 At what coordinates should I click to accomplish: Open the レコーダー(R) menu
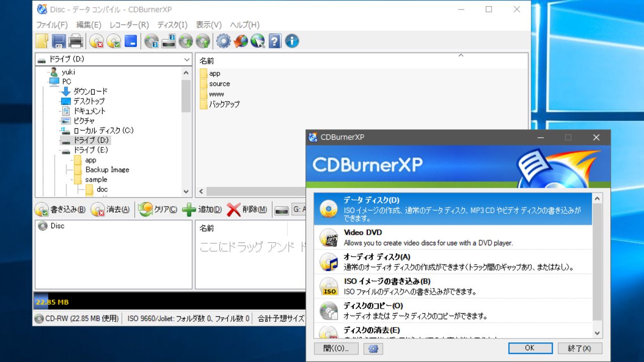pos(129,25)
